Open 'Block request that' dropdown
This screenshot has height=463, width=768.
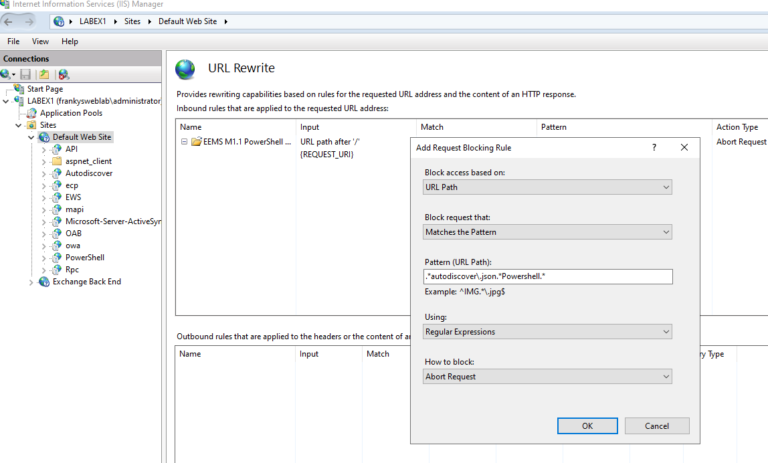pyautogui.click(x=547, y=232)
